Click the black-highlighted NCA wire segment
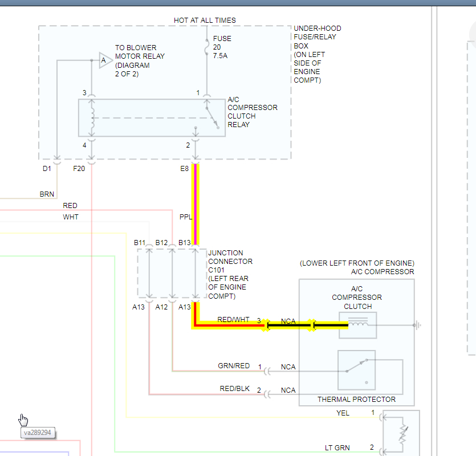The image size is (476, 456). [288, 325]
